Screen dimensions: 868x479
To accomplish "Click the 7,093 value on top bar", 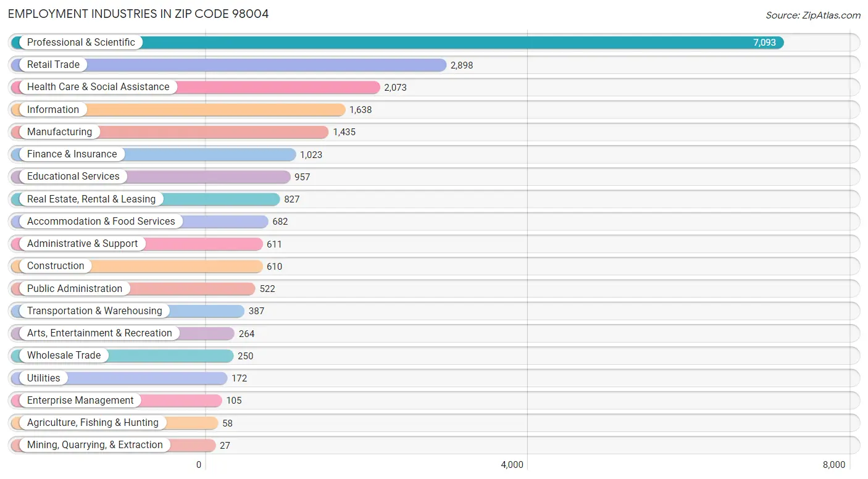I will tap(764, 43).
